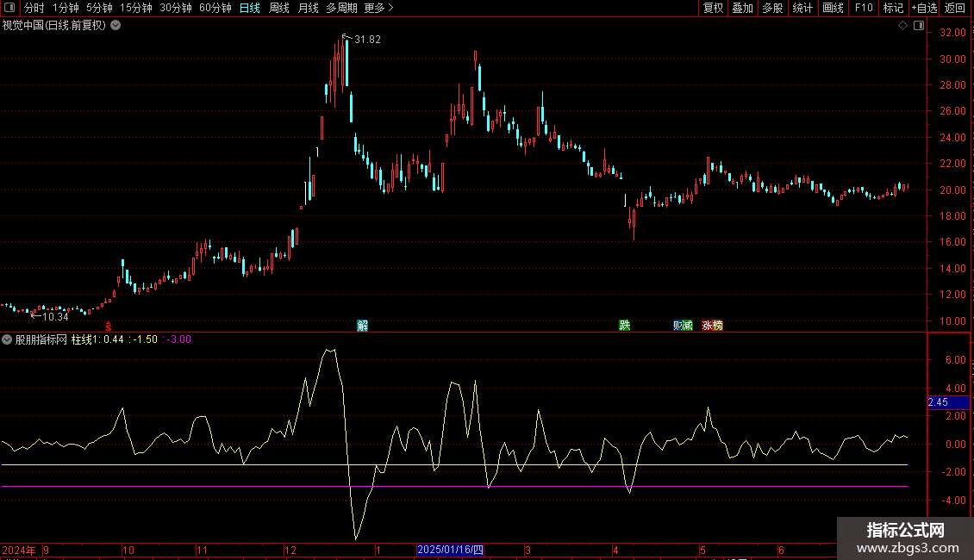Screen dimensions: 974x560
Task: Activate the 画线 drawing tools
Action: point(833,8)
